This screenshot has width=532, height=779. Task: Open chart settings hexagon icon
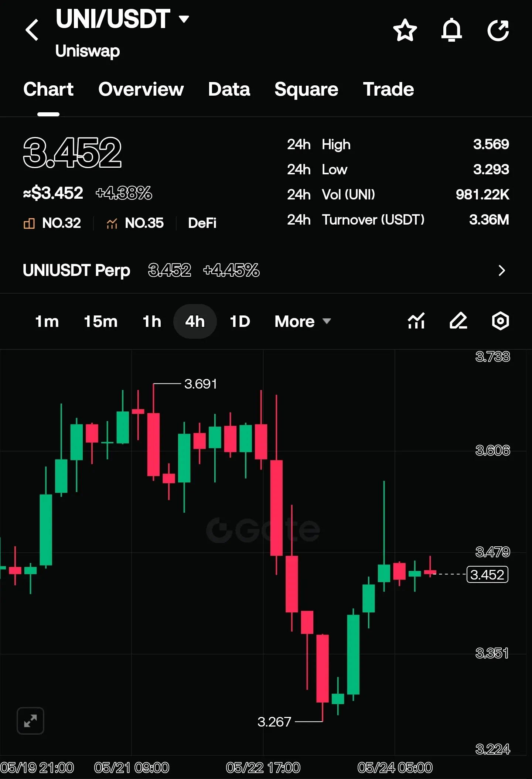(501, 321)
